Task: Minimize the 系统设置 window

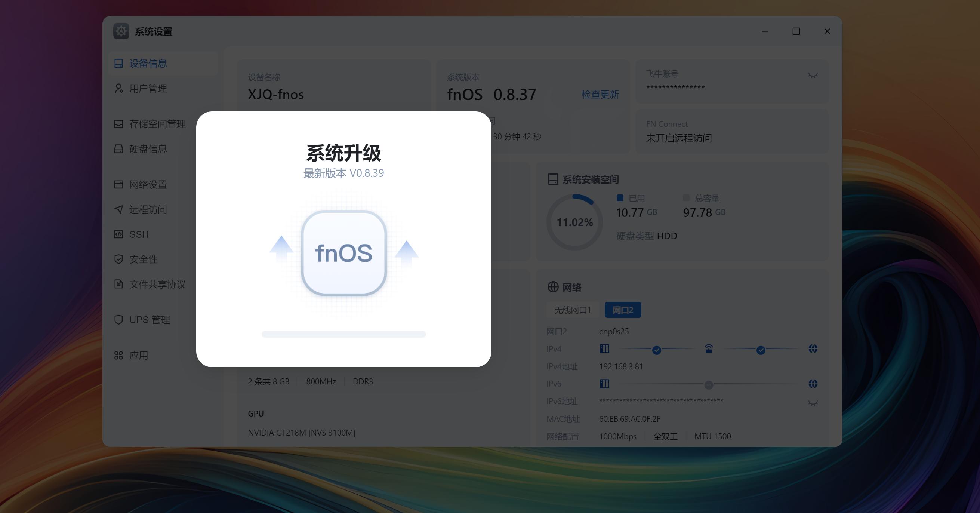Action: pos(765,31)
